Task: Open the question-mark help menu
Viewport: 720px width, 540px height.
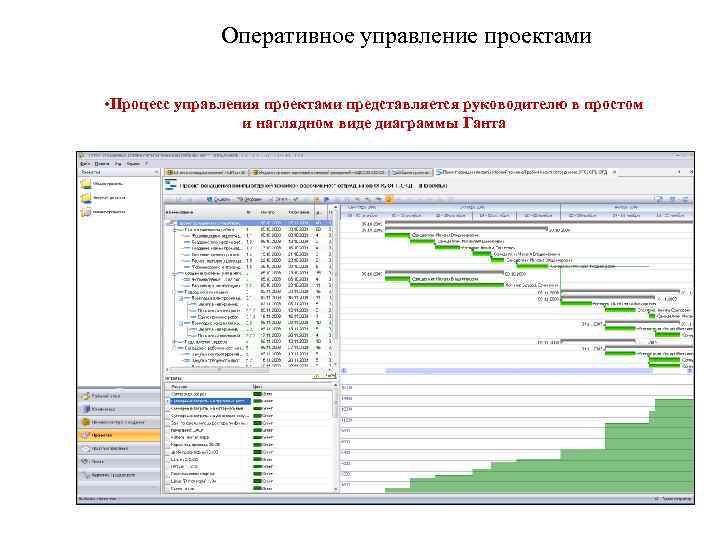Action: point(146,163)
